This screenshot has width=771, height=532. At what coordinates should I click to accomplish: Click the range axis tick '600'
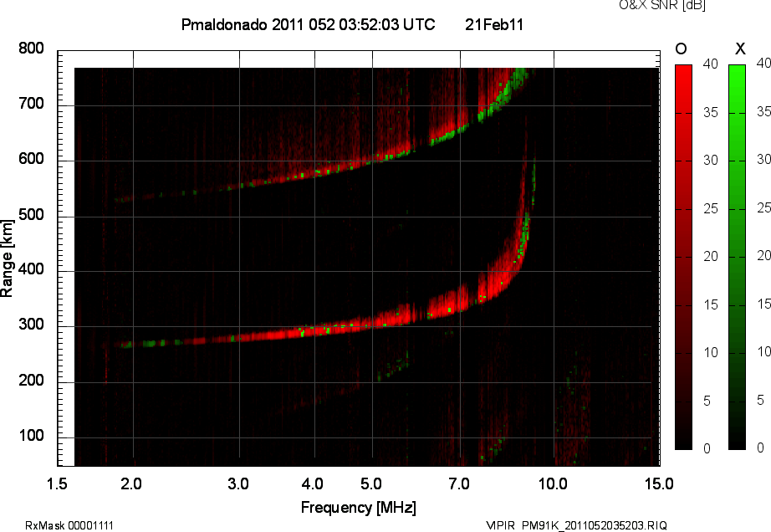click(x=32, y=159)
